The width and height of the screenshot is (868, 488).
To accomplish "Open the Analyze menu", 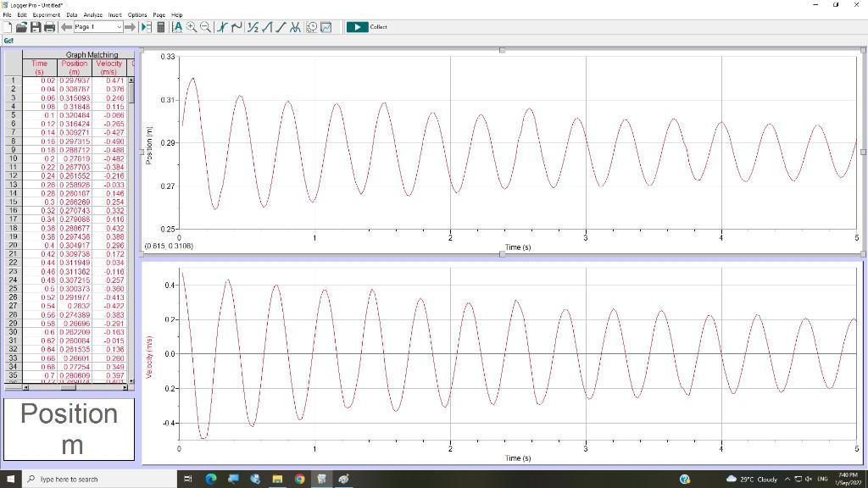I will (92, 14).
